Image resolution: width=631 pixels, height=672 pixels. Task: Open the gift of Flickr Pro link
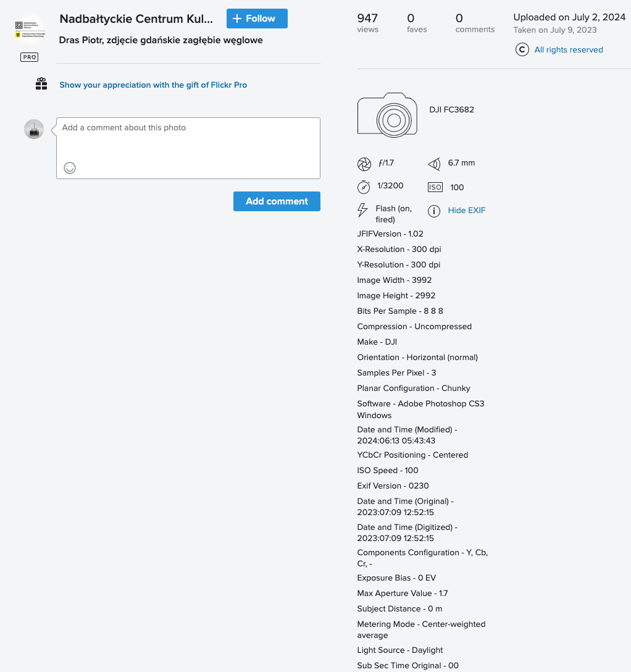(153, 85)
